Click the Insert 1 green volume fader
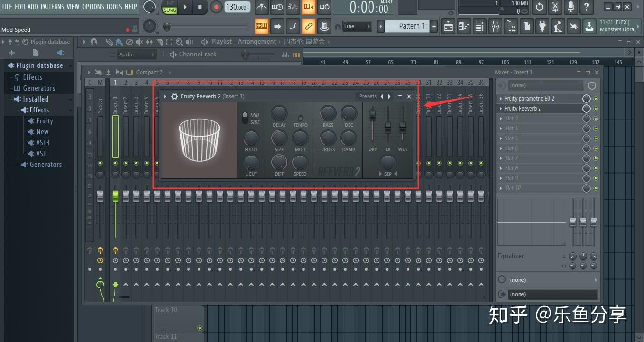Screen dimensions: 644x342 (x=115, y=196)
